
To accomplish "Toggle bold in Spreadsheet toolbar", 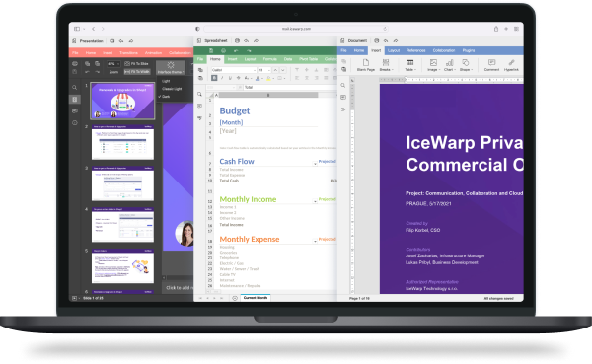I will (214, 78).
